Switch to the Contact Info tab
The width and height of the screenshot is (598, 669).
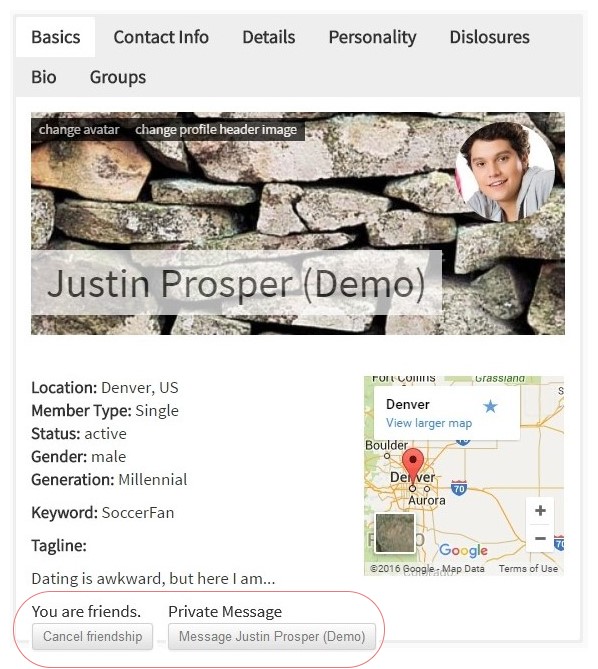(161, 37)
